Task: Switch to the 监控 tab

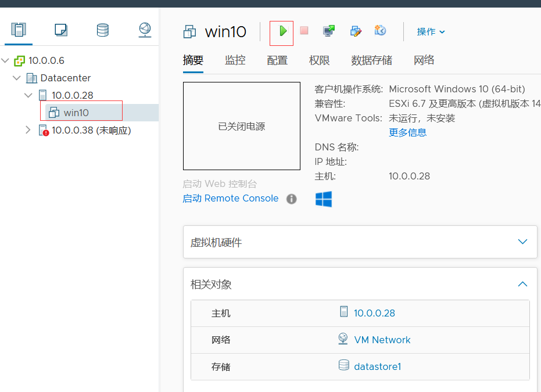Action: pos(235,60)
